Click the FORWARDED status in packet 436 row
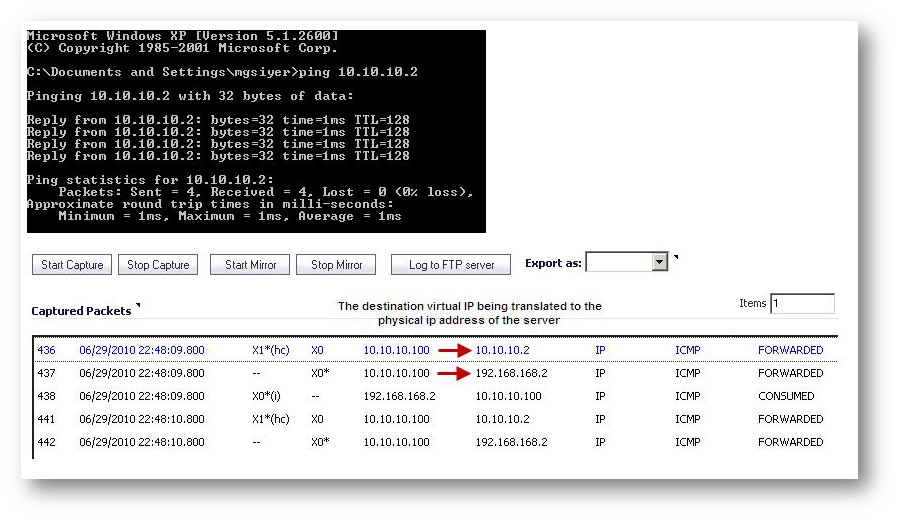900x521 pixels. pos(790,351)
